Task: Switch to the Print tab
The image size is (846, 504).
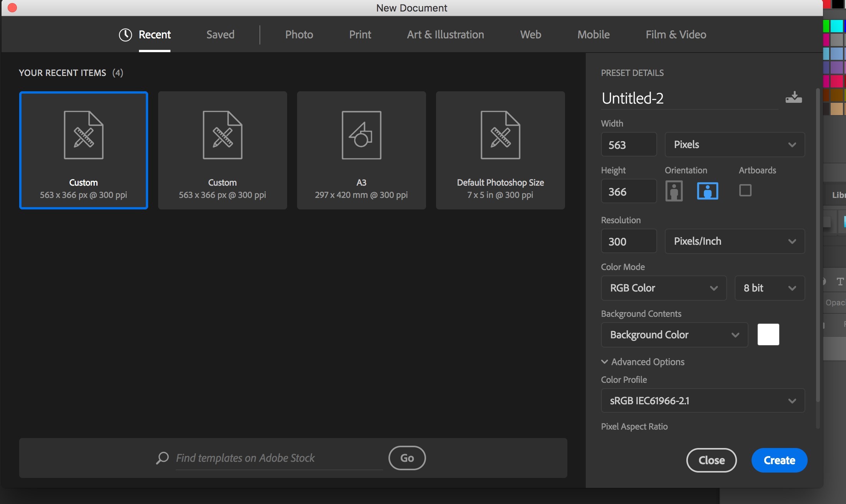Action: [x=360, y=35]
